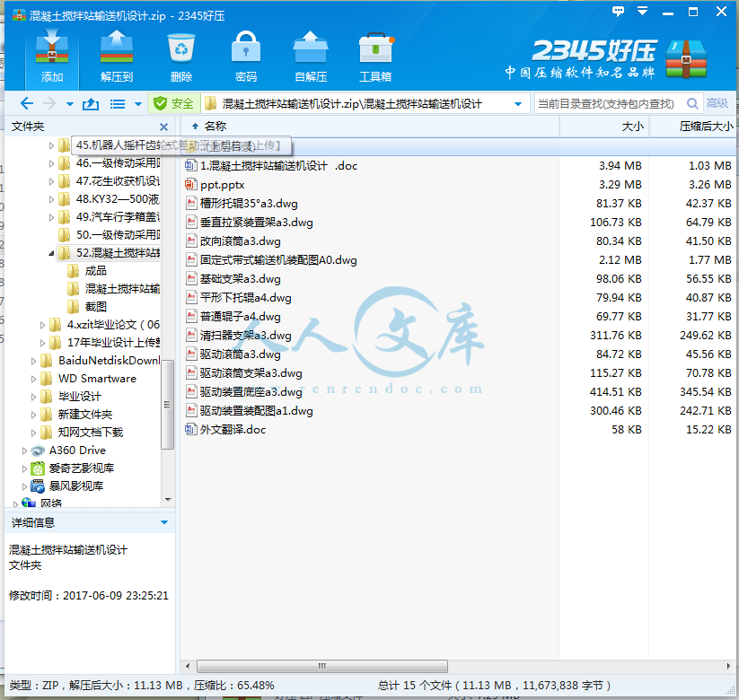Select 1.混凝土搅拌站输送机设计 .doc file
This screenshot has height=700, width=739.
pos(278,166)
